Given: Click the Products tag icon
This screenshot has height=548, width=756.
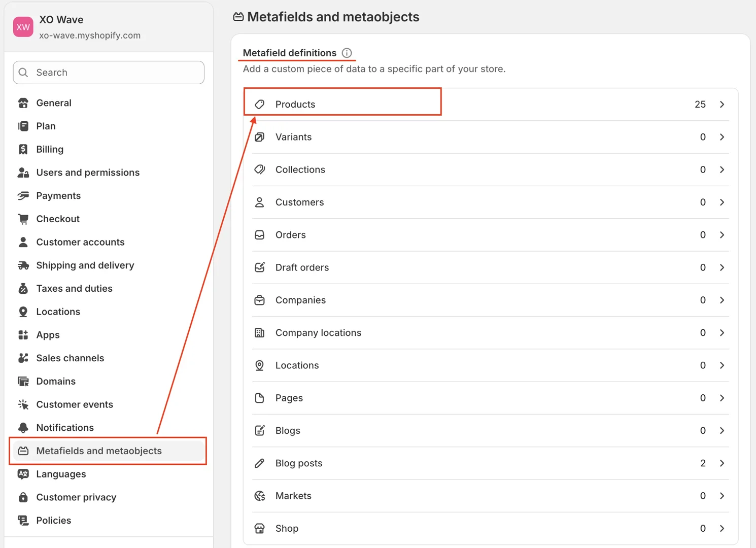Looking at the screenshot, I should (260, 105).
